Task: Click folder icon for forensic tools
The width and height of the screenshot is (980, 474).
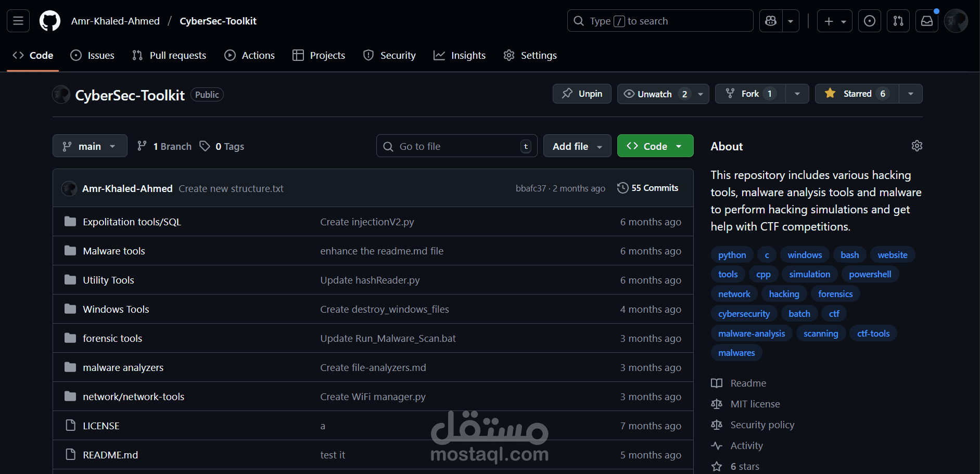Action: 70,338
